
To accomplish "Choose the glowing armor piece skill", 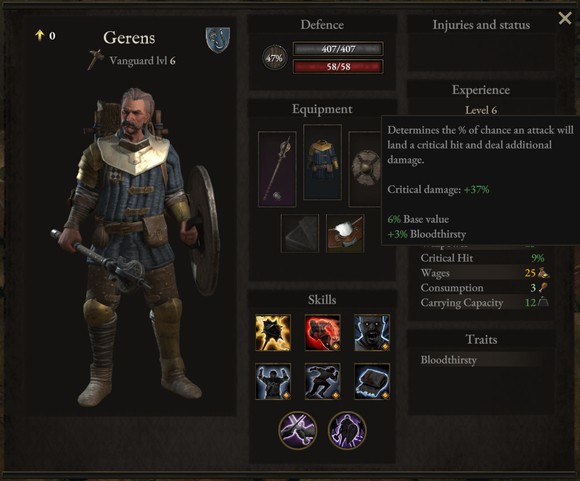I will pyautogui.click(x=372, y=381).
